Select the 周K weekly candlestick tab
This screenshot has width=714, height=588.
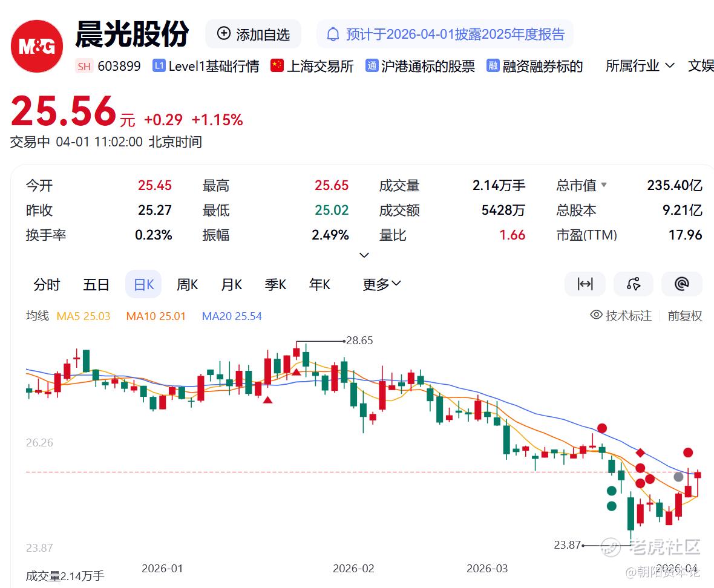187,285
